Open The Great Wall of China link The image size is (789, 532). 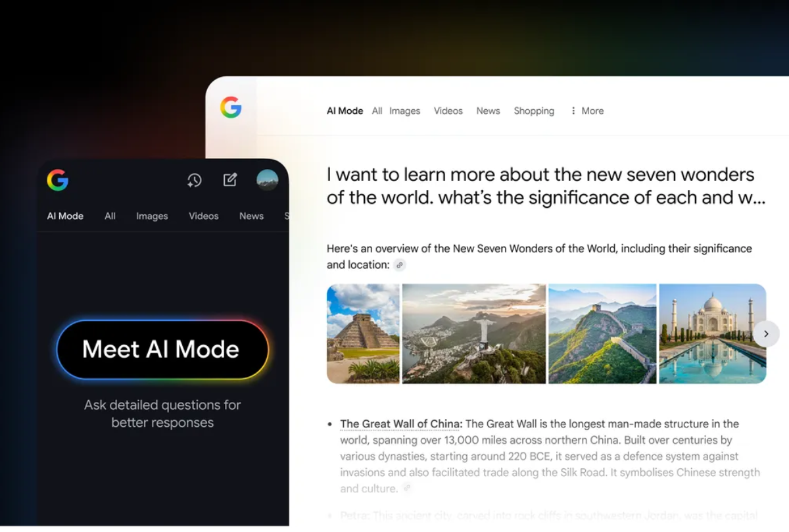coord(401,423)
